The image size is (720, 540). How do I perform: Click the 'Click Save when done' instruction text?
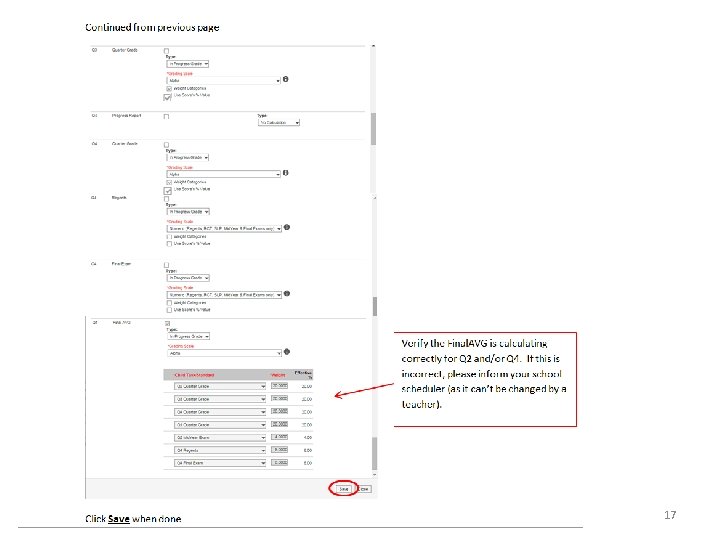click(x=133, y=519)
